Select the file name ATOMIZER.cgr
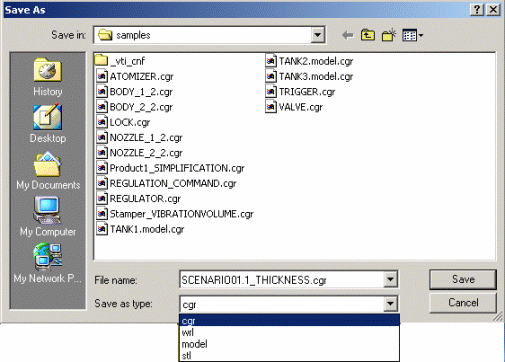The width and height of the screenshot is (505, 362). coord(142,77)
